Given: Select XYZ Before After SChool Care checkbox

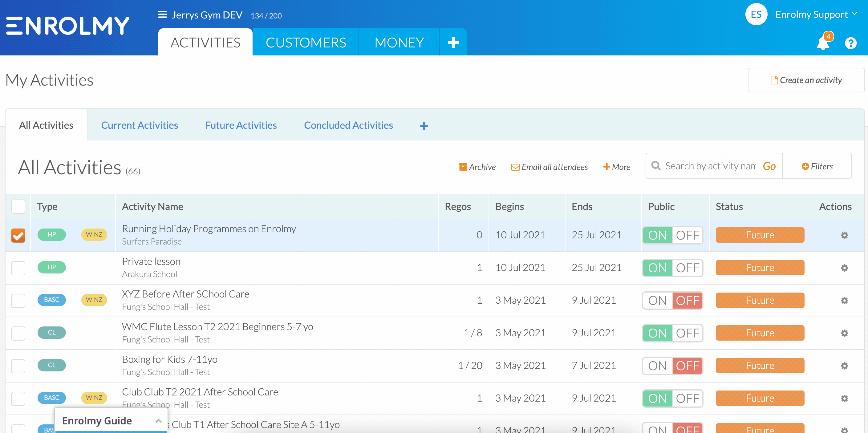Looking at the screenshot, I should coord(18,301).
